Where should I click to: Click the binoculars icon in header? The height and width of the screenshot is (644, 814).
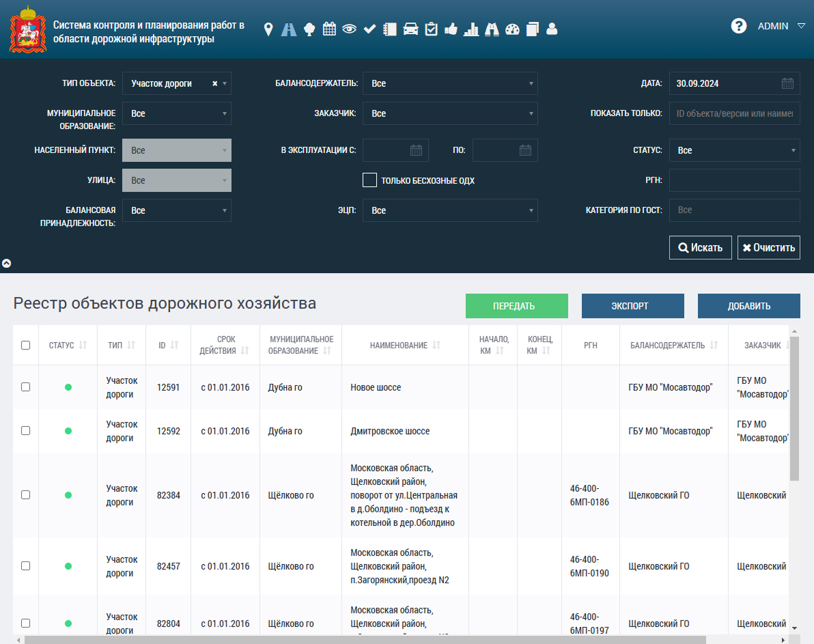pyautogui.click(x=492, y=29)
